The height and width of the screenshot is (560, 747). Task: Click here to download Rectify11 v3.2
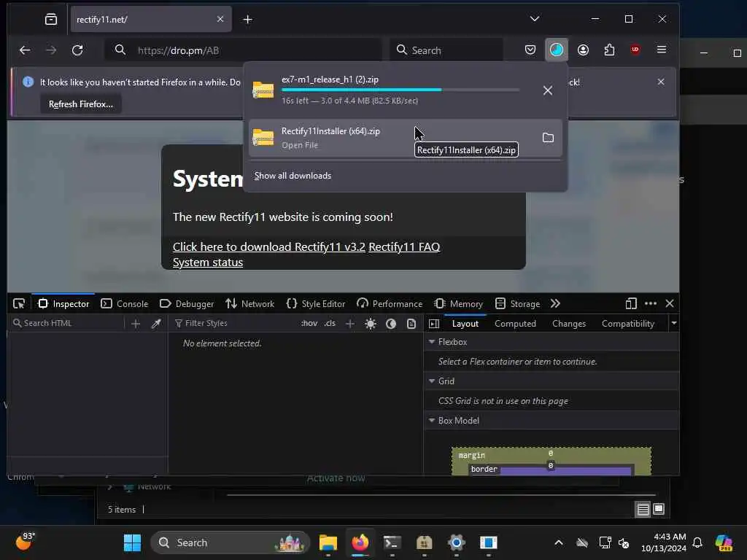point(269,246)
